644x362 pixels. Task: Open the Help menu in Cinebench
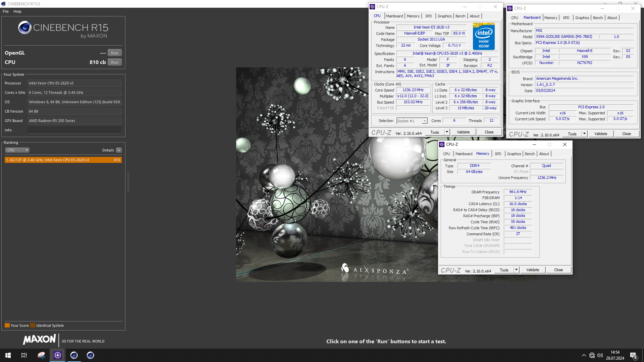point(17,11)
